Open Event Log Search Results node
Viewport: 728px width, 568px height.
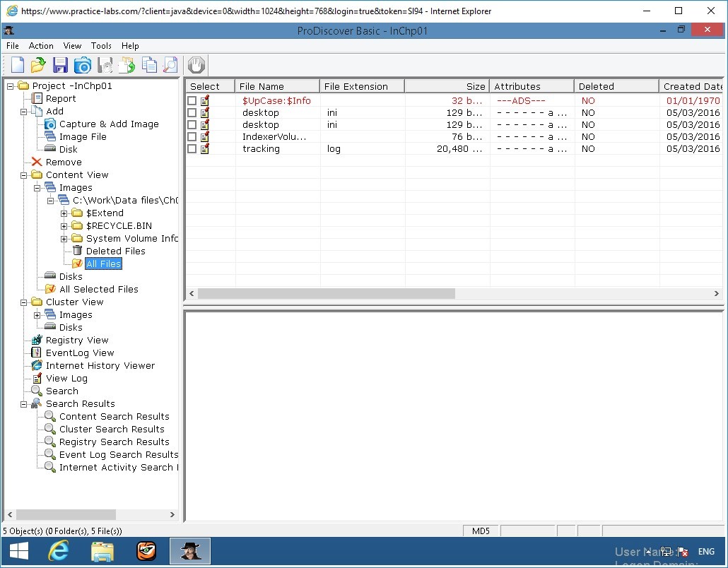pyautogui.click(x=119, y=454)
